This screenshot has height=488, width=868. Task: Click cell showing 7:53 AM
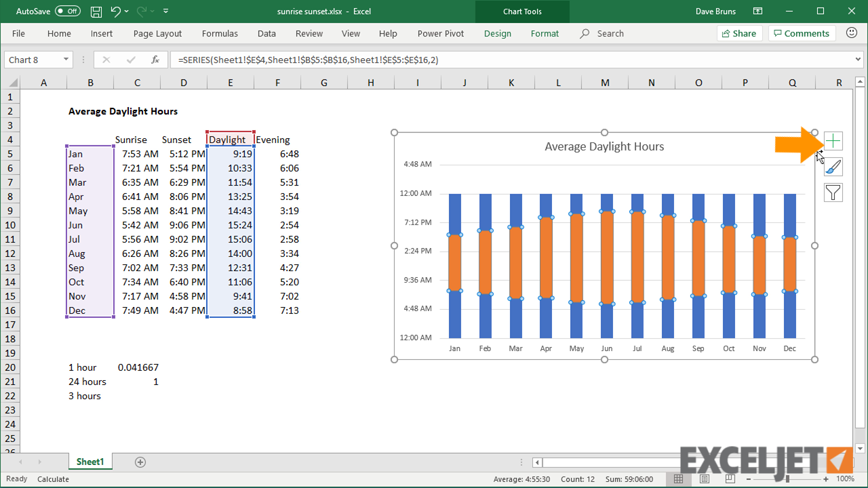point(137,154)
